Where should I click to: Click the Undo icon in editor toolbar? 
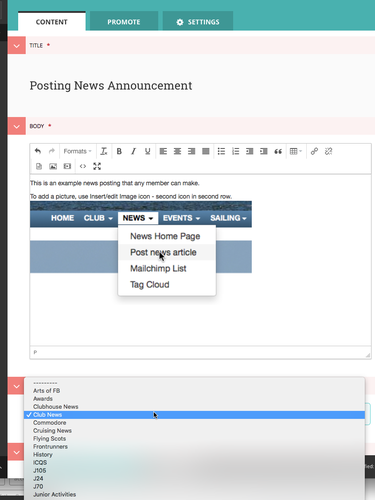coord(38,151)
